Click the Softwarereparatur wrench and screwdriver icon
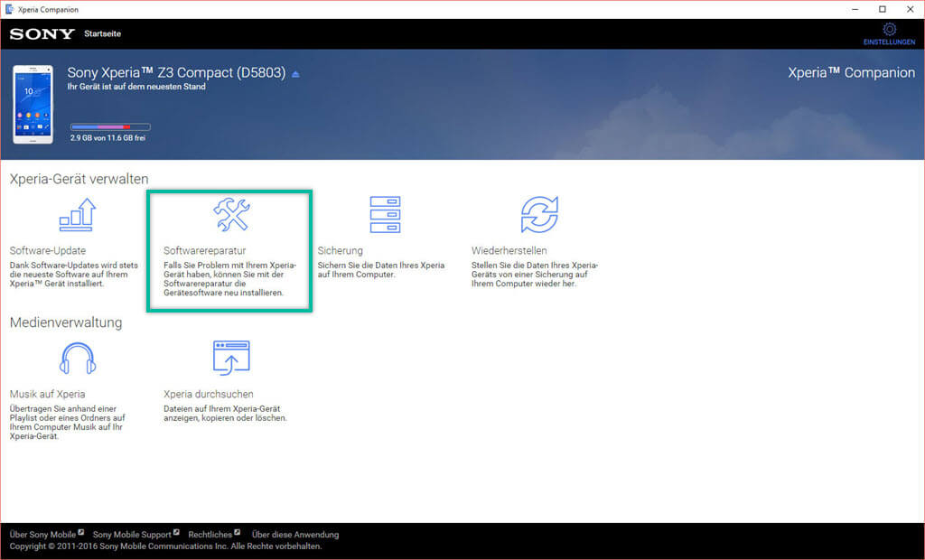The width and height of the screenshot is (925, 560). [231, 214]
